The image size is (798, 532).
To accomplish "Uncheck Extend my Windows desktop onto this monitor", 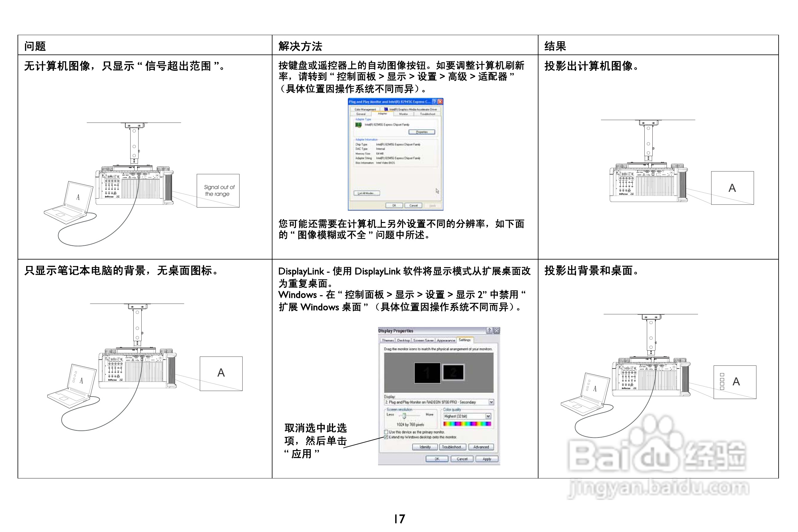I will pos(386,437).
